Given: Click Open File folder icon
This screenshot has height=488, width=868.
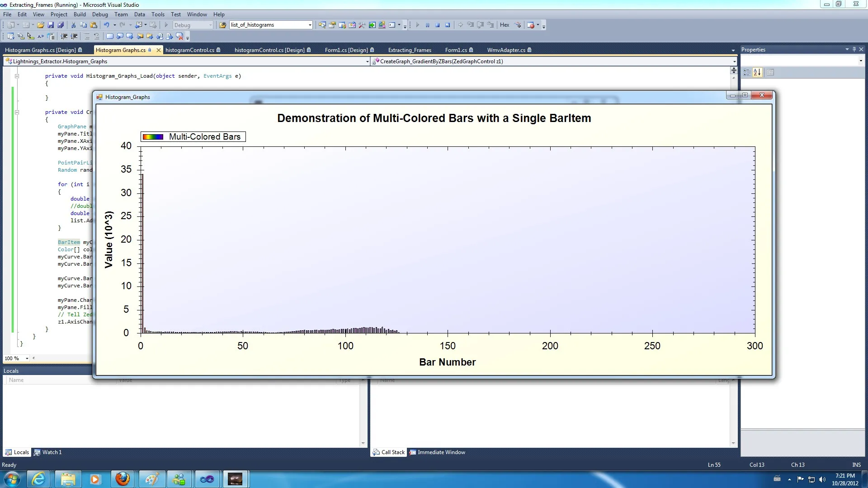Looking at the screenshot, I should point(41,25).
